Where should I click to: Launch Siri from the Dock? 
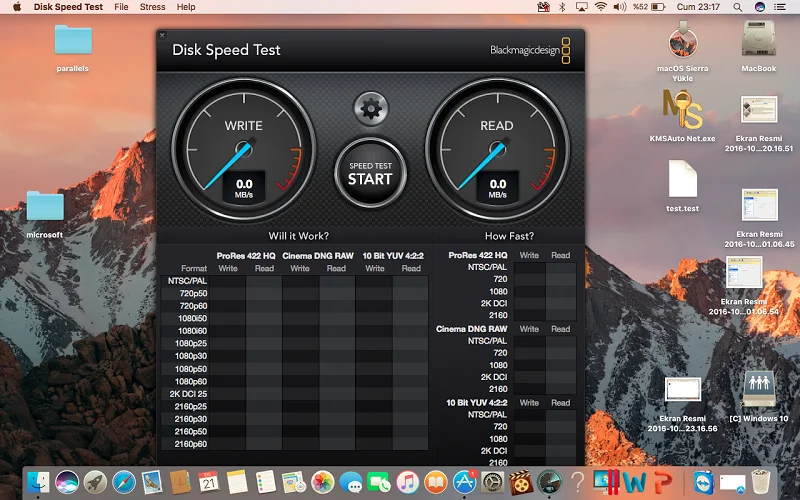pos(67,482)
